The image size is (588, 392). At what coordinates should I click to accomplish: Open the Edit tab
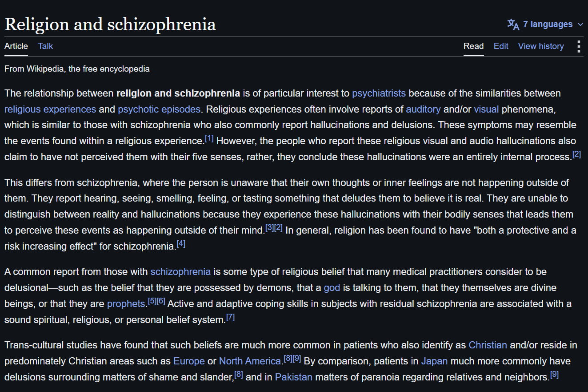[501, 46]
